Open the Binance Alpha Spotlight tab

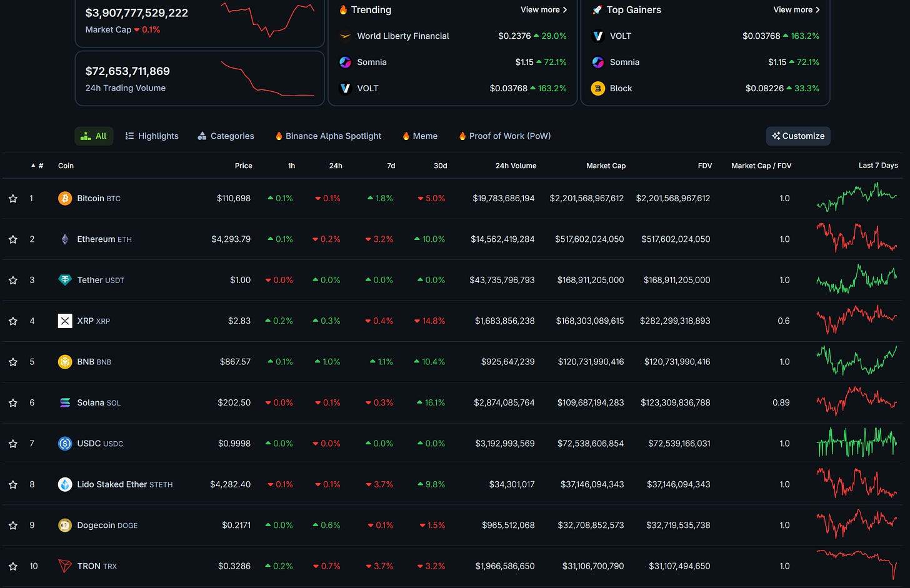pos(328,136)
